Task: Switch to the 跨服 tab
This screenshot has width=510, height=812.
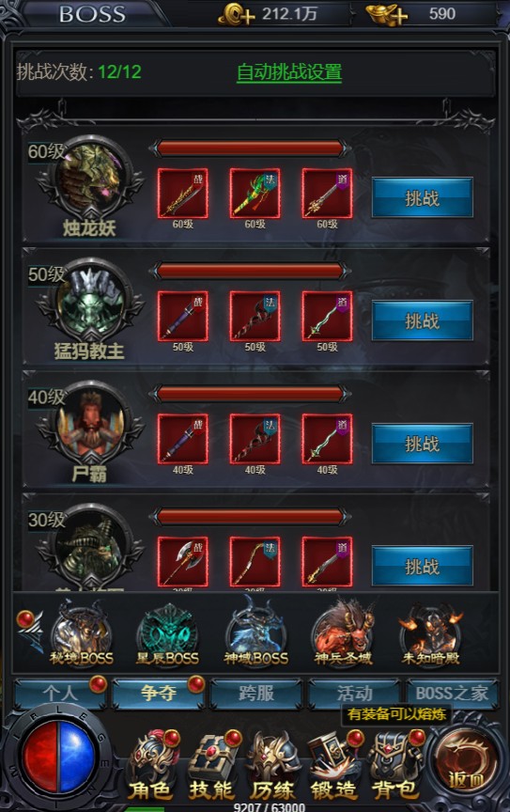Action: pyautogui.click(x=255, y=694)
